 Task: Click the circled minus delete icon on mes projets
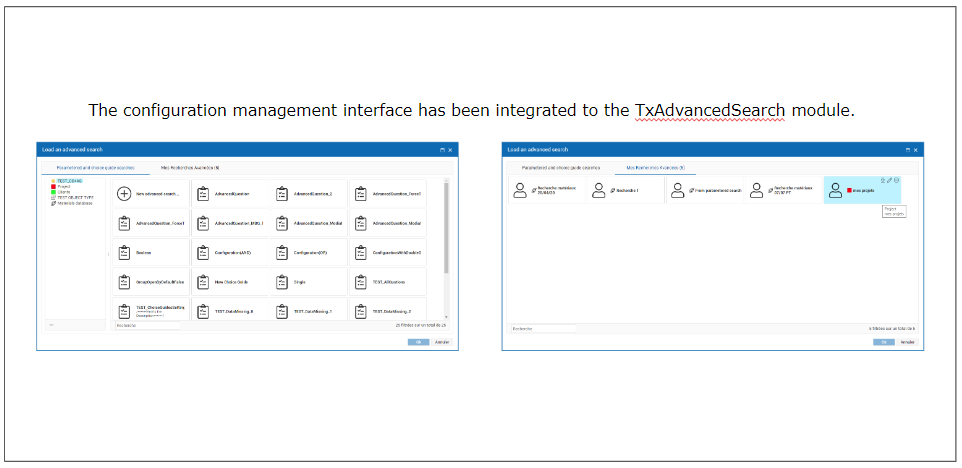pyautogui.click(x=896, y=180)
